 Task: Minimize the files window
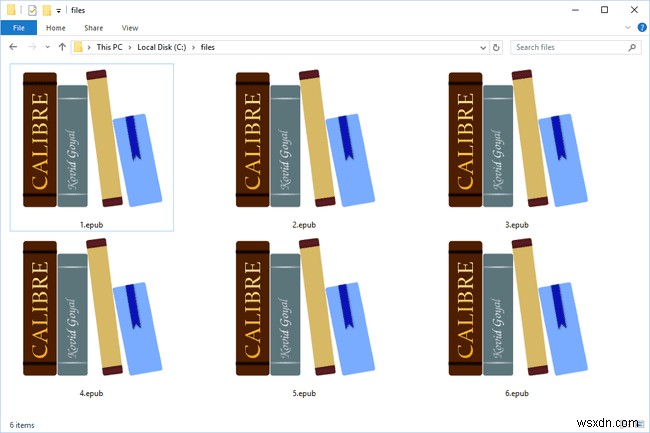(575, 10)
